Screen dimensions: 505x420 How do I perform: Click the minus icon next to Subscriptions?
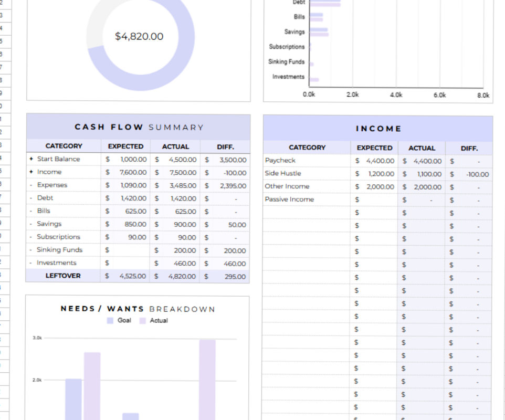[30, 237]
